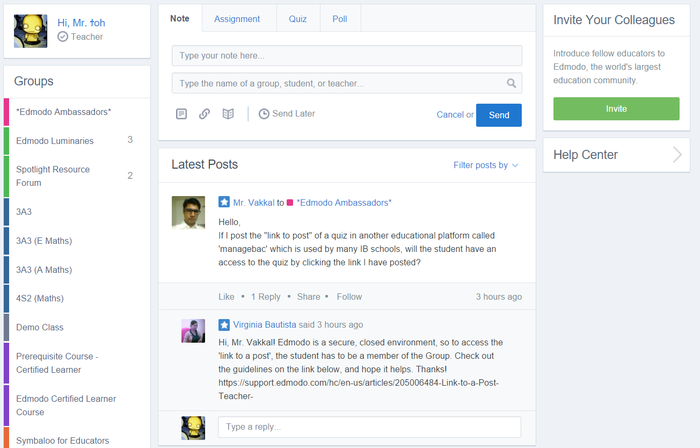Image resolution: width=700 pixels, height=448 pixels.
Task: Click the search magnifier in recipient field
Action: pyautogui.click(x=511, y=84)
